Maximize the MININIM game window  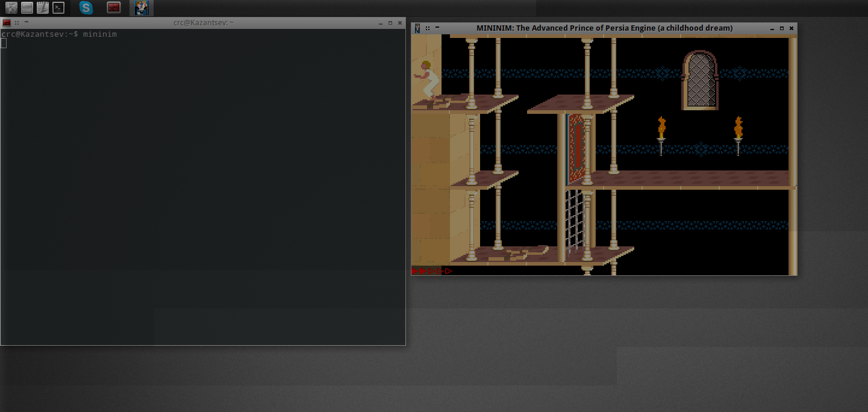782,28
